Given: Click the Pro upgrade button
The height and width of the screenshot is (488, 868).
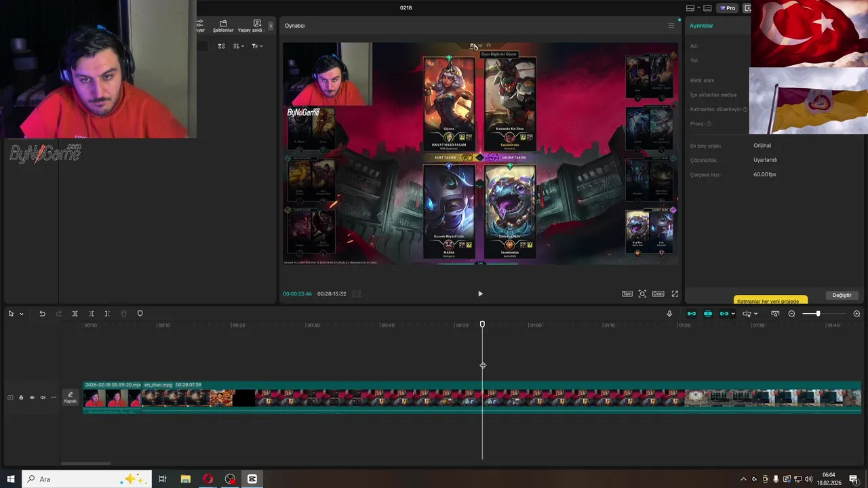Looking at the screenshot, I should coord(728,8).
